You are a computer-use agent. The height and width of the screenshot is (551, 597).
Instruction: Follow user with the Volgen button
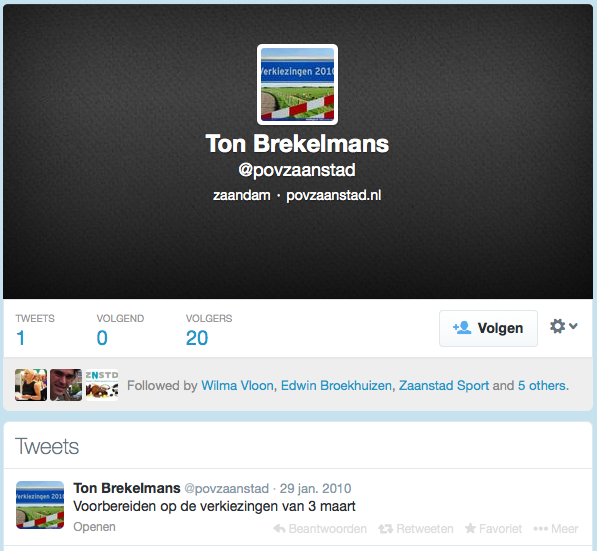pos(488,328)
